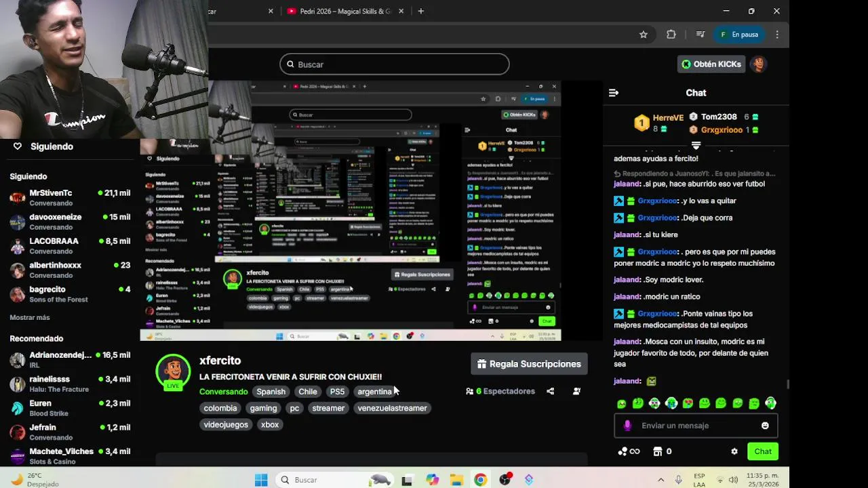Screen dimensions: 868x488
Task: Close the Pedri 2026 tab
Action: coord(401,12)
